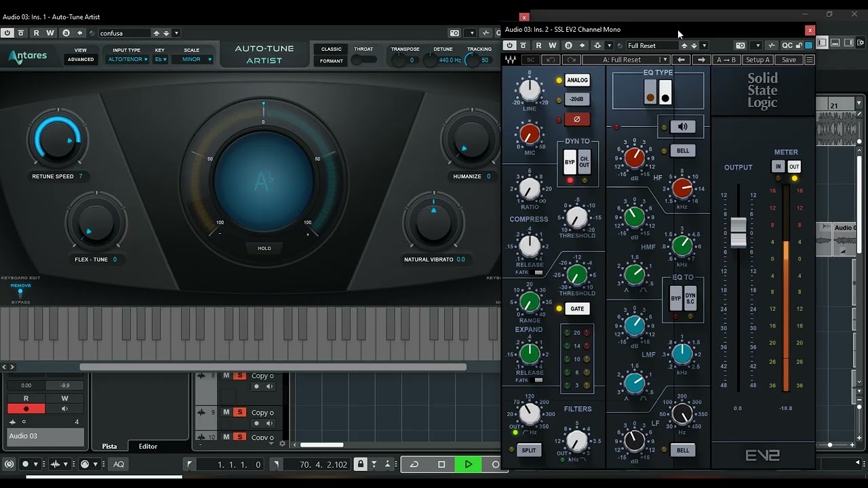Open SSL plugin hamburger menu
The width and height of the screenshot is (868, 488).
pos(809,60)
